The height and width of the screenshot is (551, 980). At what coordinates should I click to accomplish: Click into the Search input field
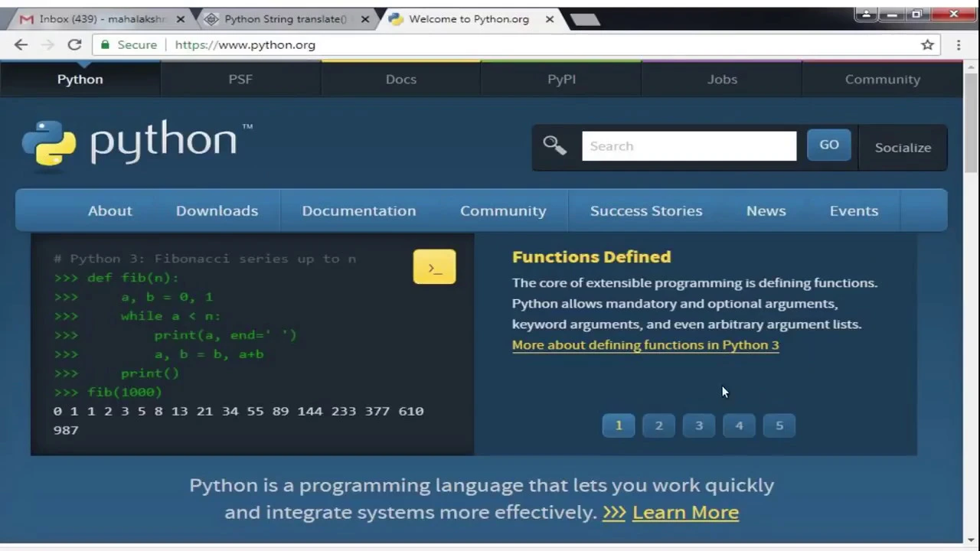pos(689,145)
